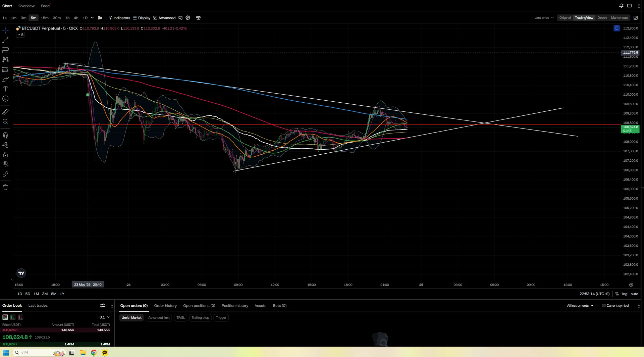Image resolution: width=644 pixels, height=357 pixels.
Task: Open the Indicators menu
Action: pyautogui.click(x=119, y=18)
